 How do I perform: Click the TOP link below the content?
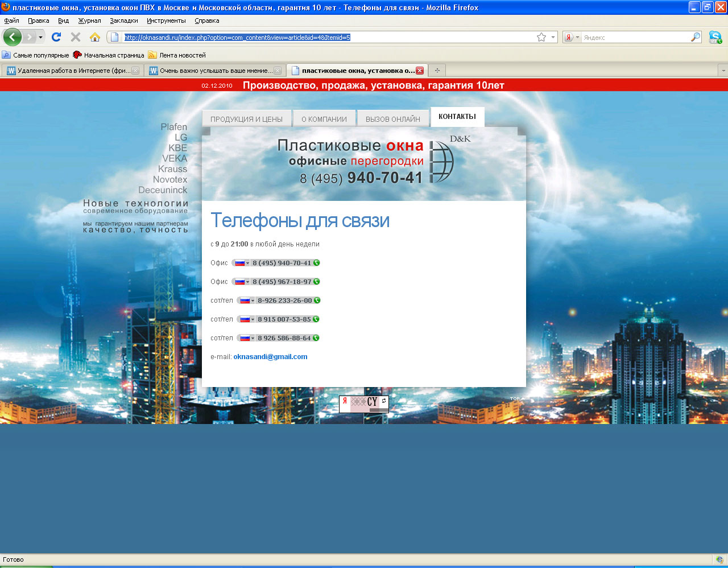516,398
